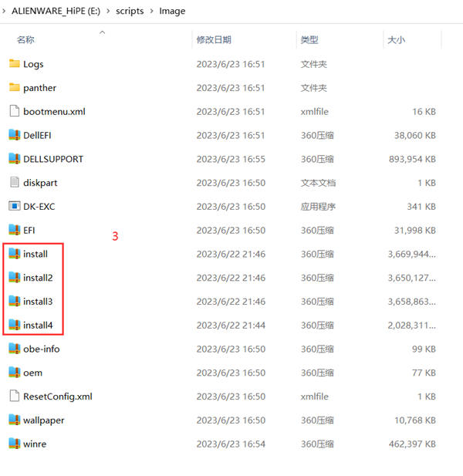Click Image segment in address breadcrumb
Viewport: 463px width, 476px height.
pyautogui.click(x=172, y=11)
